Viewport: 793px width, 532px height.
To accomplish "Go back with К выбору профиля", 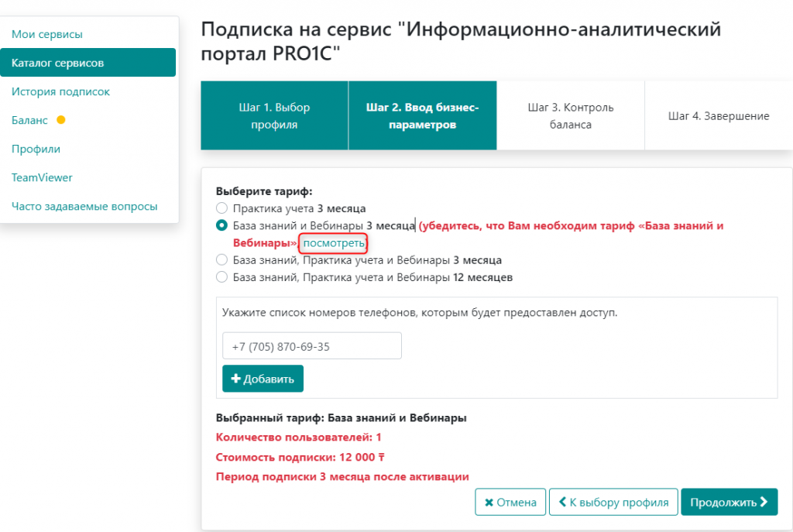I will pos(613,502).
